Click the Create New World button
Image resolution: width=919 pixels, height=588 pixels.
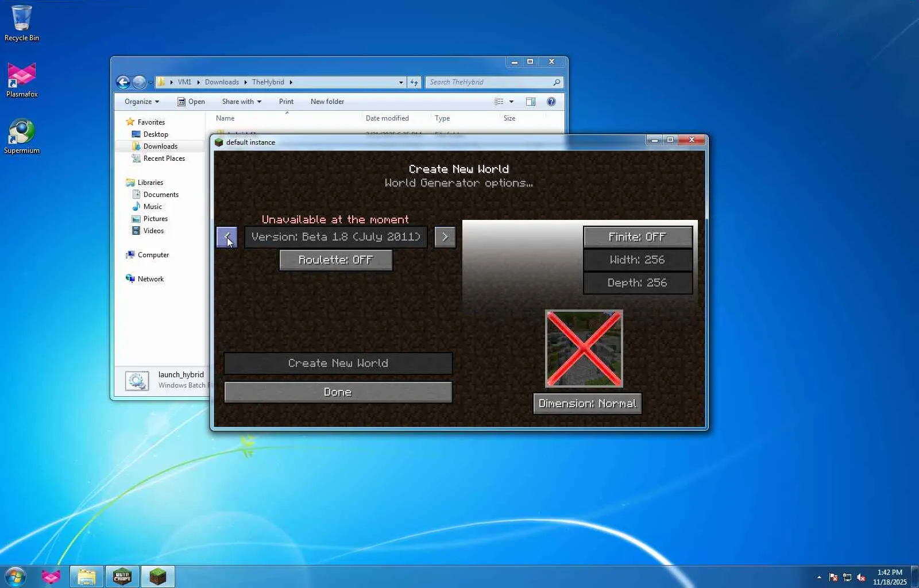point(338,363)
